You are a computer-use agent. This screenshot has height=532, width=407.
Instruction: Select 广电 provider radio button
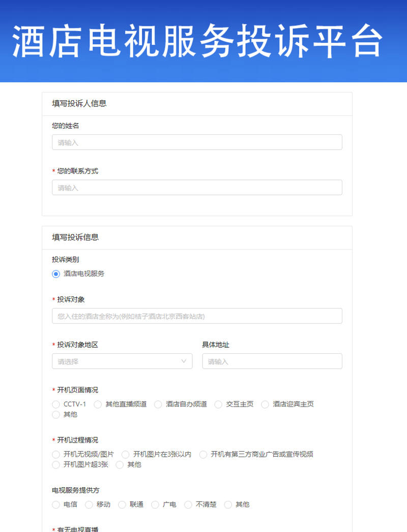coord(155,505)
